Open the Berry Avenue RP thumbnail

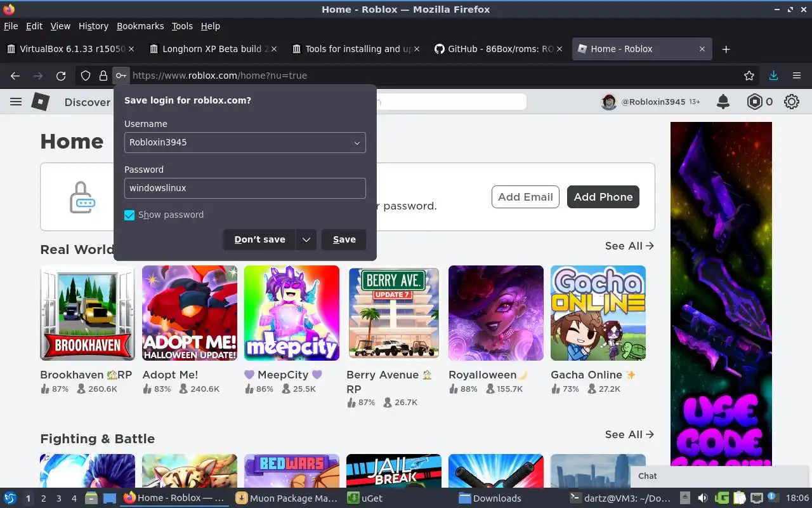pyautogui.click(x=394, y=313)
